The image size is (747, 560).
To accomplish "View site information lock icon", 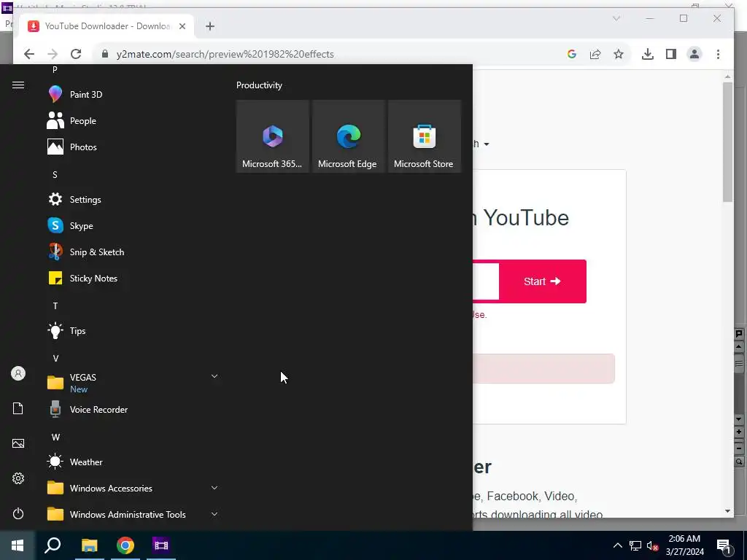I will point(105,54).
